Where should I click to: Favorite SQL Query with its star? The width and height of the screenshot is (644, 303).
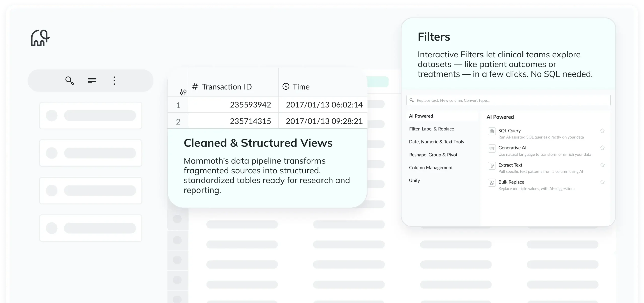click(x=602, y=131)
